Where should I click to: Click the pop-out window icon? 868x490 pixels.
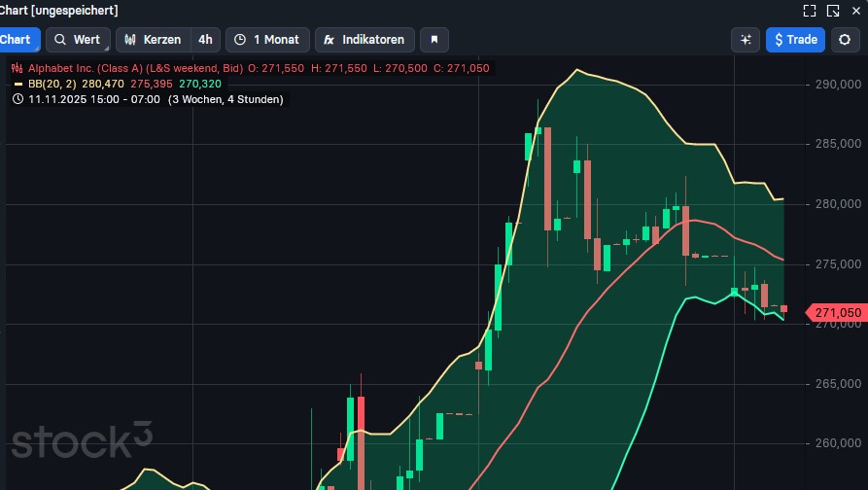(x=833, y=11)
